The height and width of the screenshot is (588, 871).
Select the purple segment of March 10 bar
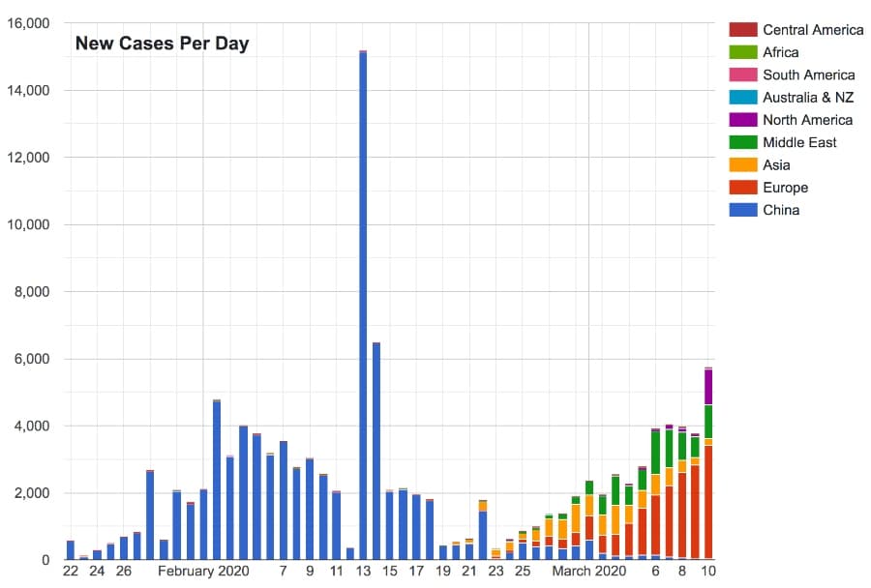pyautogui.click(x=708, y=387)
